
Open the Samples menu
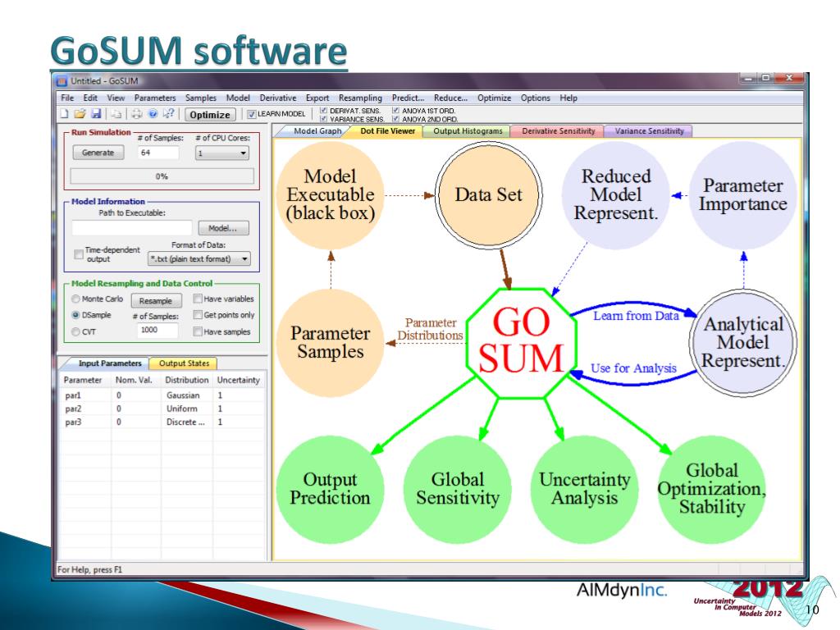pyautogui.click(x=200, y=98)
